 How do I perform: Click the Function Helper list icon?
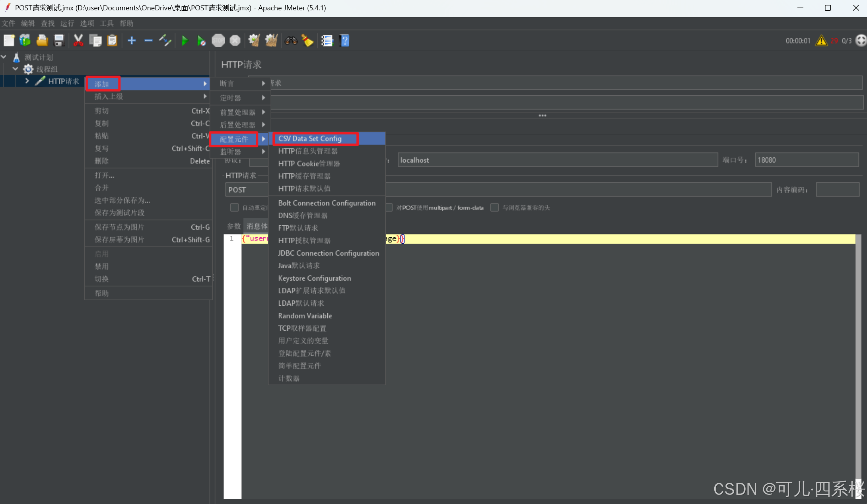click(327, 41)
